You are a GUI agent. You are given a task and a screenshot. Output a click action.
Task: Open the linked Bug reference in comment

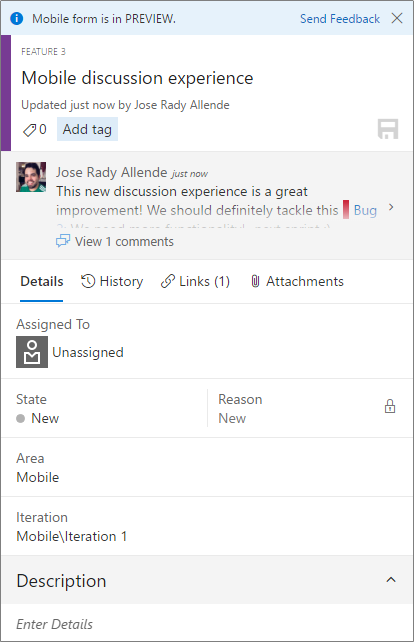click(x=365, y=210)
